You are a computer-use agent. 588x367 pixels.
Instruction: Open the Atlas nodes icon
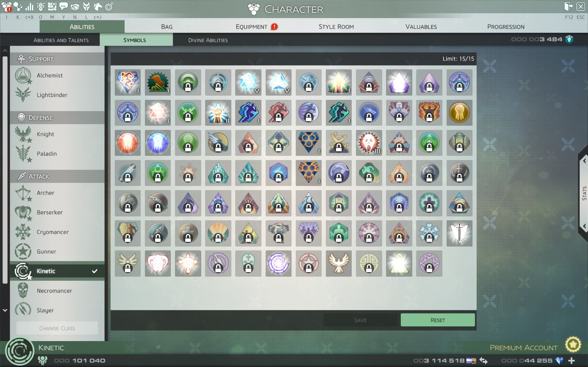(18, 6)
